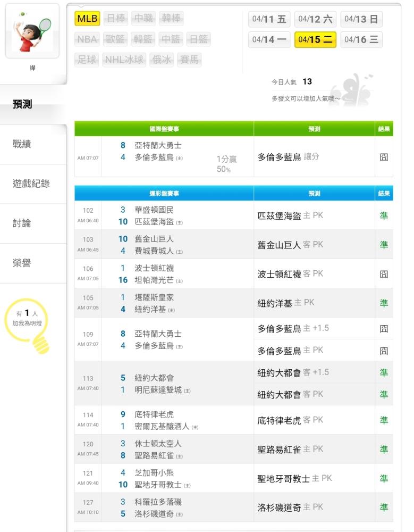Pick date 04/12 六
The height and width of the screenshot is (532, 414).
tap(315, 19)
